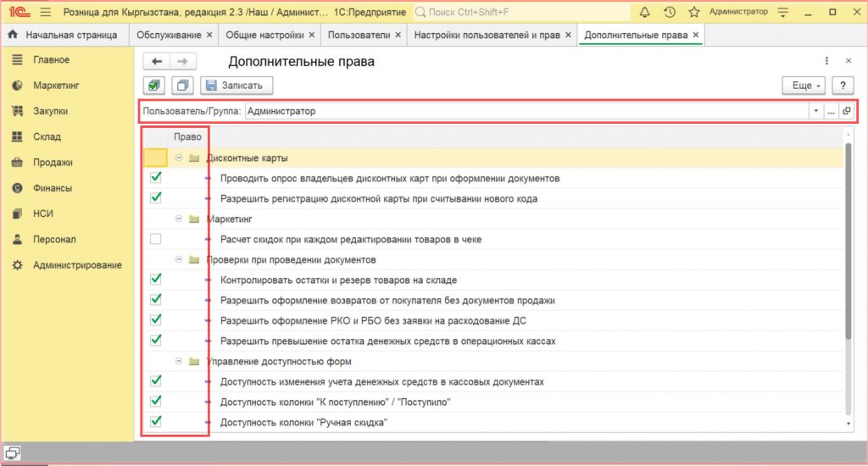The image size is (868, 466).
Task: Click the help question mark button
Action: [x=843, y=86]
